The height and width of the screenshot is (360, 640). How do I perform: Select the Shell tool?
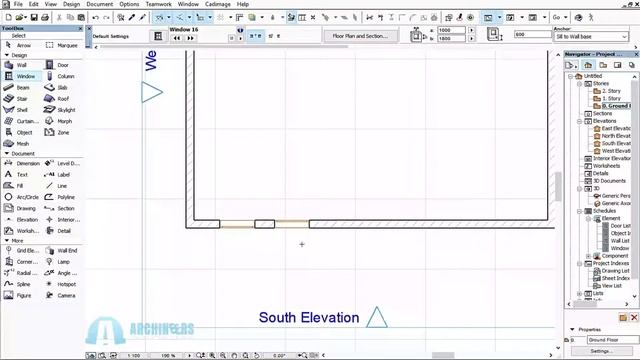coord(16,110)
